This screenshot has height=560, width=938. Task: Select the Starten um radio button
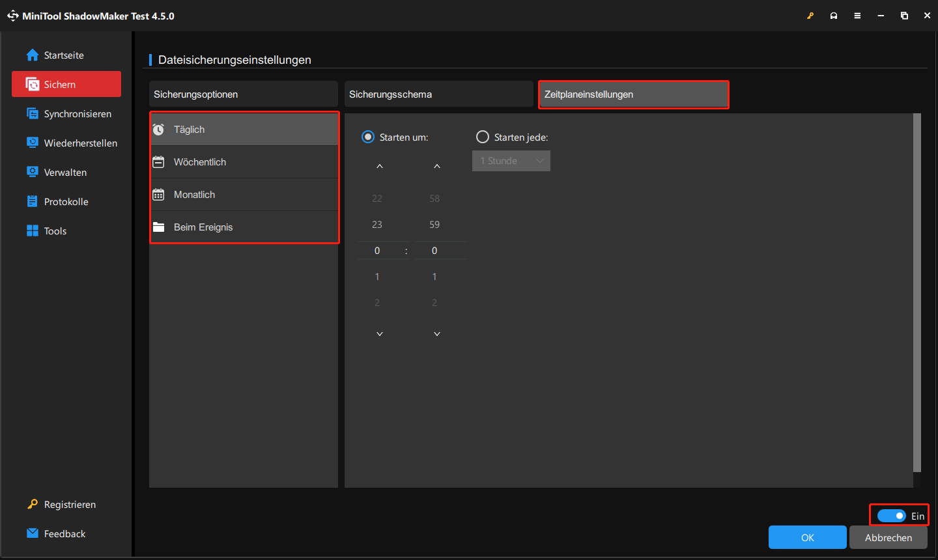click(x=368, y=137)
